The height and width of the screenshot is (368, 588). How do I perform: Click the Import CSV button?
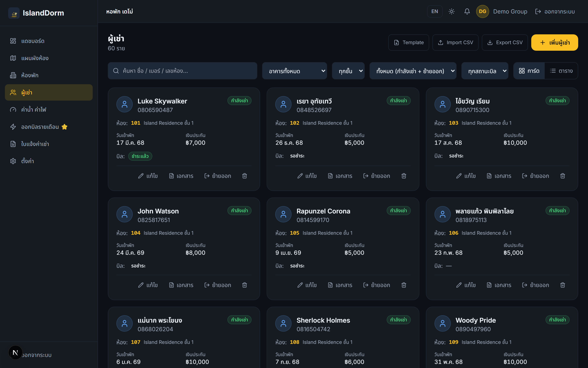[x=455, y=43]
